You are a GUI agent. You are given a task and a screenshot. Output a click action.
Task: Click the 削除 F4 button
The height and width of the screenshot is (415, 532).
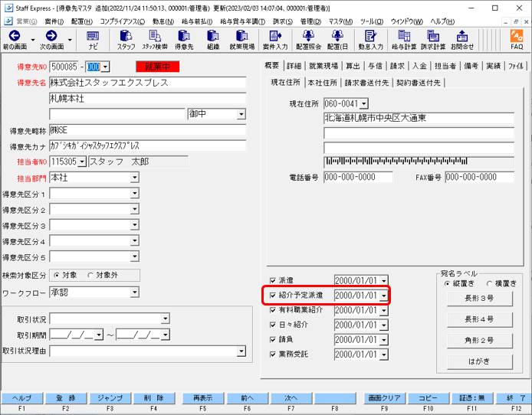pyautogui.click(x=154, y=398)
